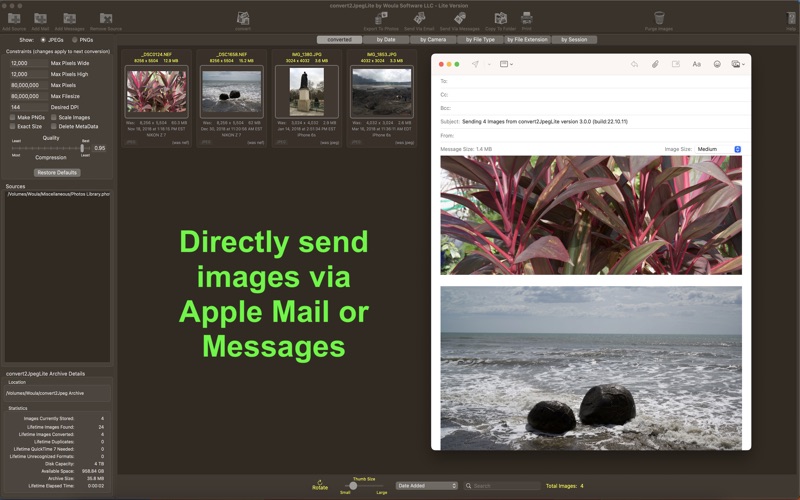
Task: Click the Max Pixels Wide field
Action: pyautogui.click(x=29, y=63)
